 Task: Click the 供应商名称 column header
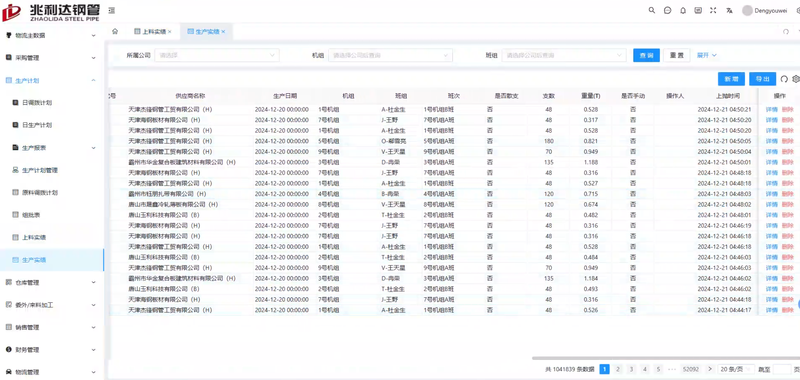coord(190,96)
